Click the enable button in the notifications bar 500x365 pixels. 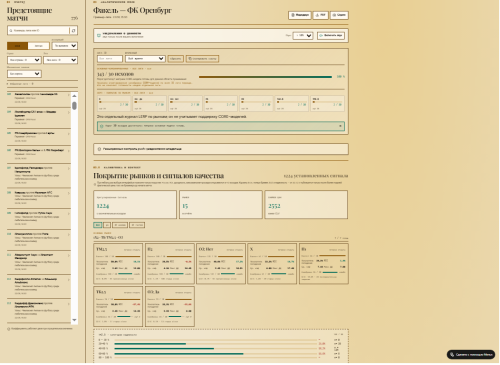(331, 35)
